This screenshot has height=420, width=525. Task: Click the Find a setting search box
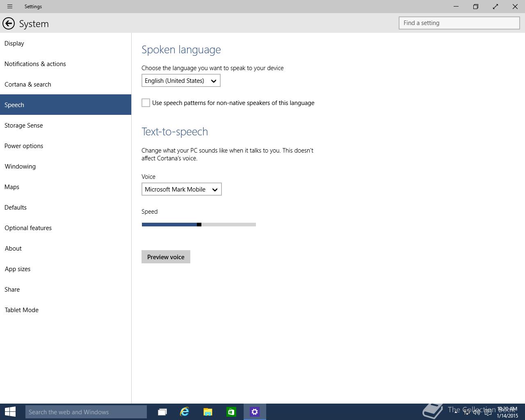(x=459, y=23)
